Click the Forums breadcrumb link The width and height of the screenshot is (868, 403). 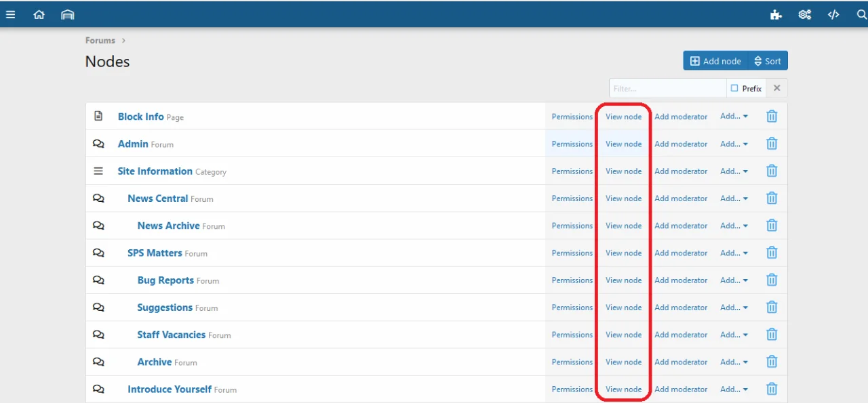click(x=100, y=41)
